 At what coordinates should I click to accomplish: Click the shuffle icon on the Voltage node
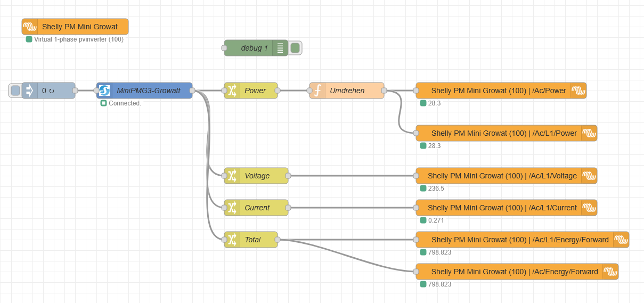[x=232, y=176]
